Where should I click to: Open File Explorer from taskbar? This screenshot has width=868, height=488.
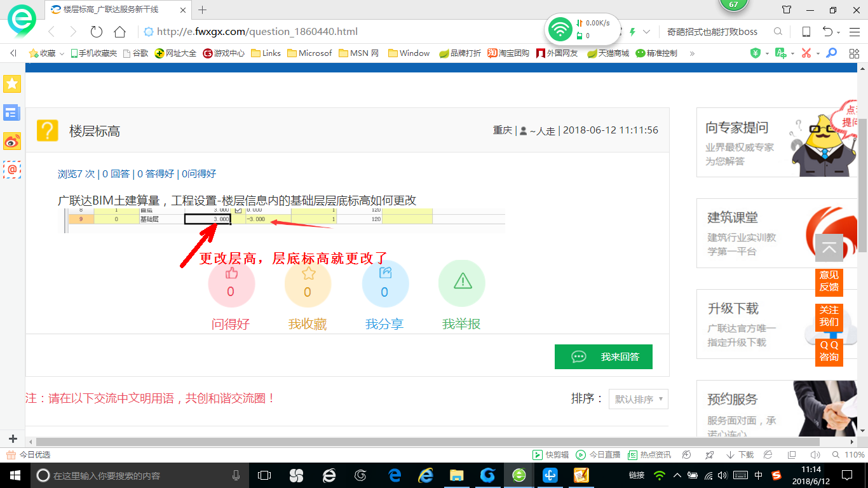coord(456,475)
